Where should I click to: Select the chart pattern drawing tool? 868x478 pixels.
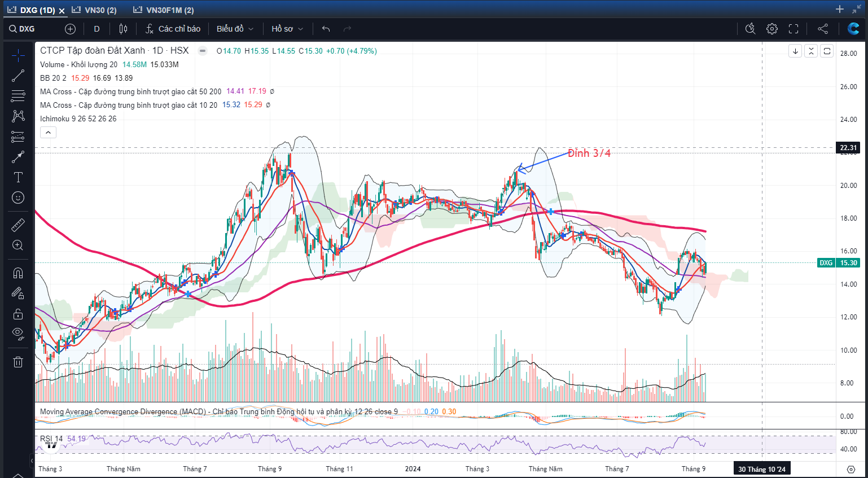(x=18, y=116)
